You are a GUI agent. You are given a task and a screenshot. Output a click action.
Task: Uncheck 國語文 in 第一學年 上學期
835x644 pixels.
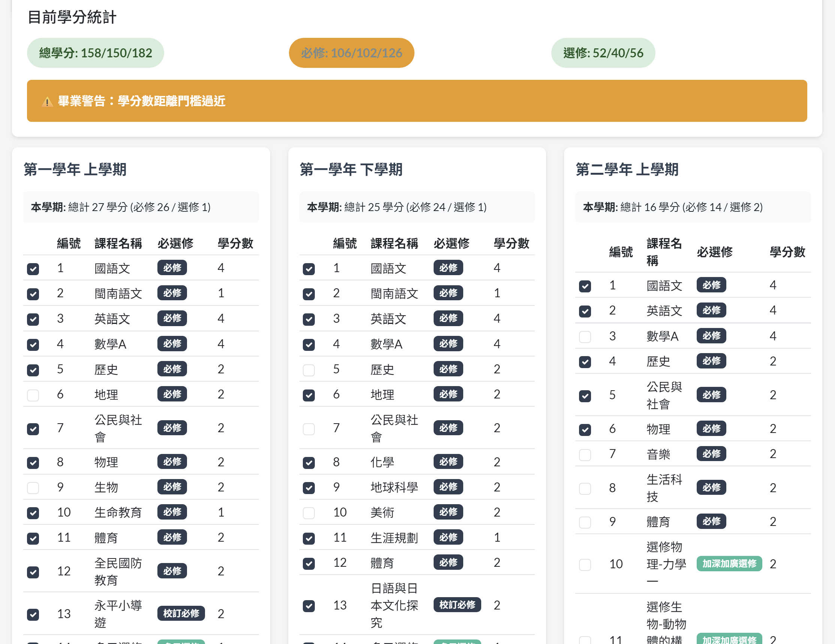pyautogui.click(x=33, y=269)
